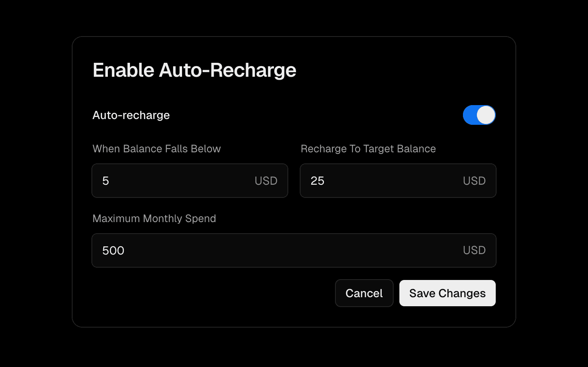Turn off the Auto-recharge switch

point(479,115)
